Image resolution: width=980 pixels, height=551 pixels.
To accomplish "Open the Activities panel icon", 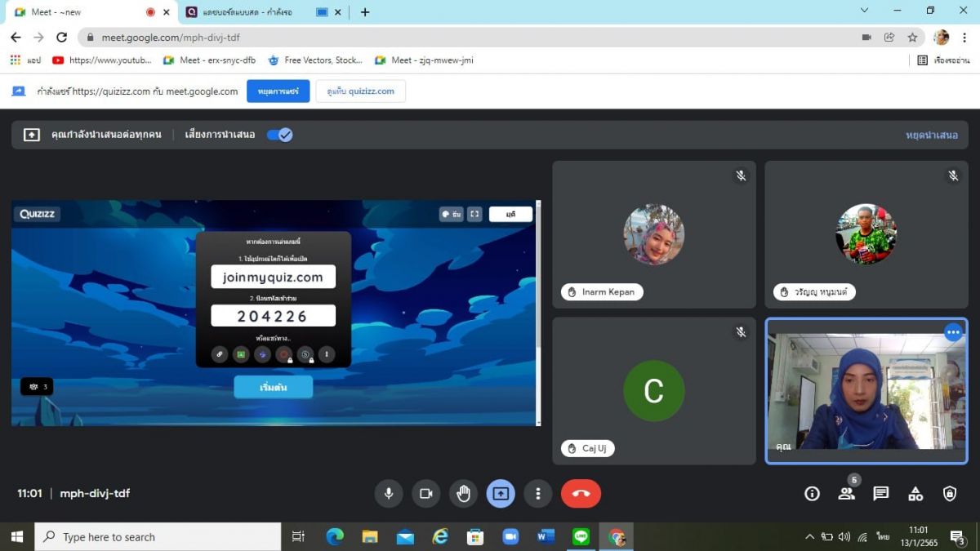I will (915, 493).
